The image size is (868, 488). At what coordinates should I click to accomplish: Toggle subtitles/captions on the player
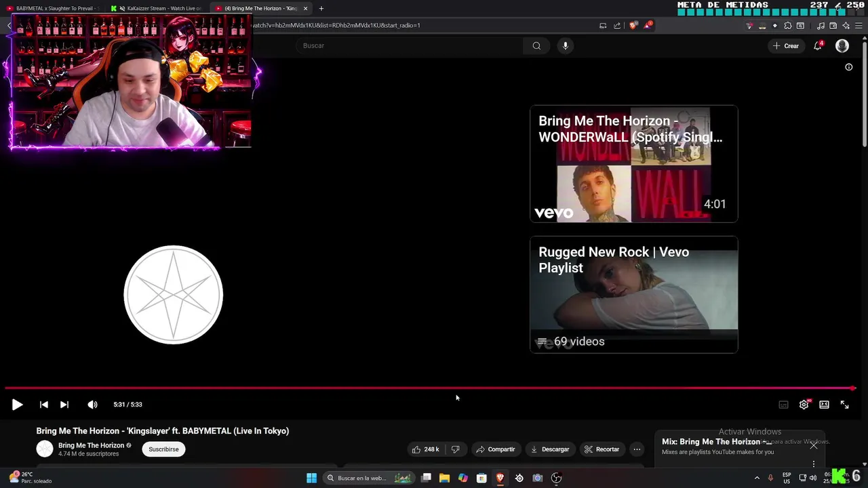point(783,405)
